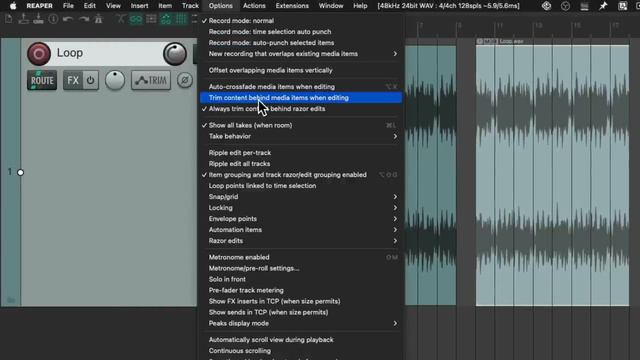
Task: Toggle envelope points move icon
Action: pos(166,19)
